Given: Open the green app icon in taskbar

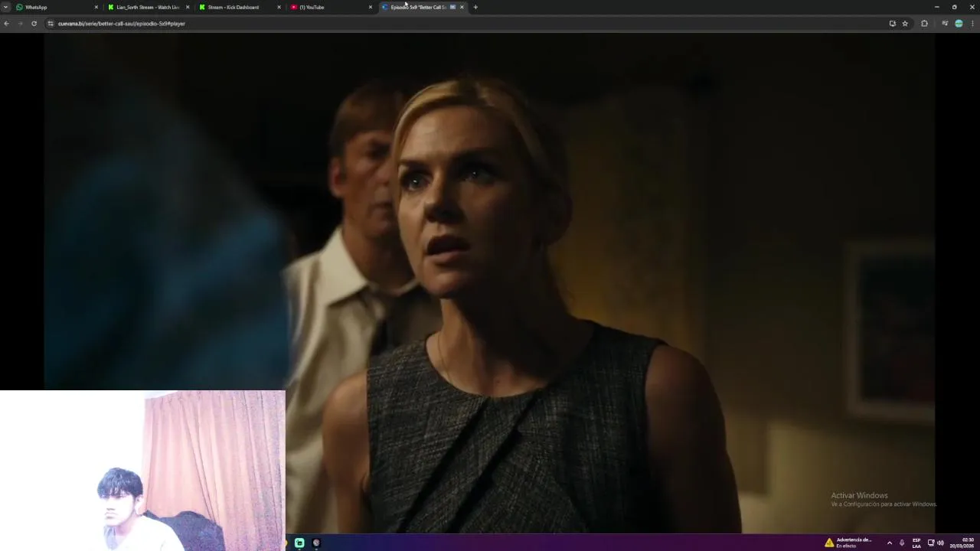Looking at the screenshot, I should (x=299, y=543).
